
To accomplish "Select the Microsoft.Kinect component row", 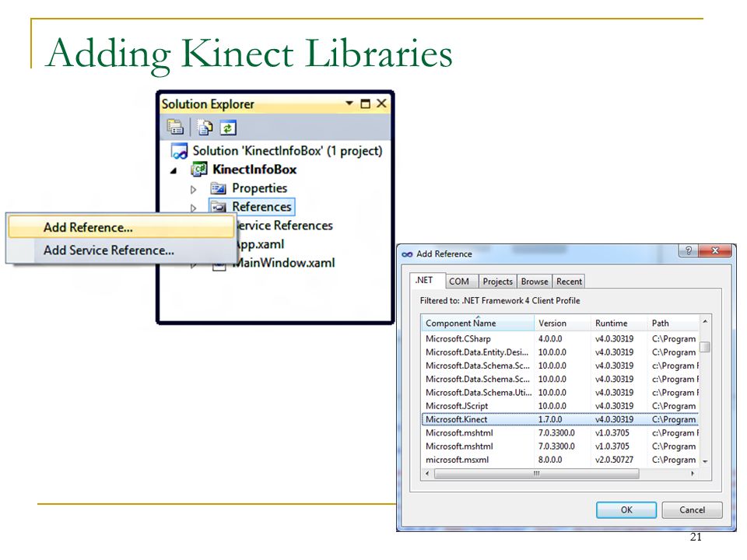I will click(x=560, y=419).
